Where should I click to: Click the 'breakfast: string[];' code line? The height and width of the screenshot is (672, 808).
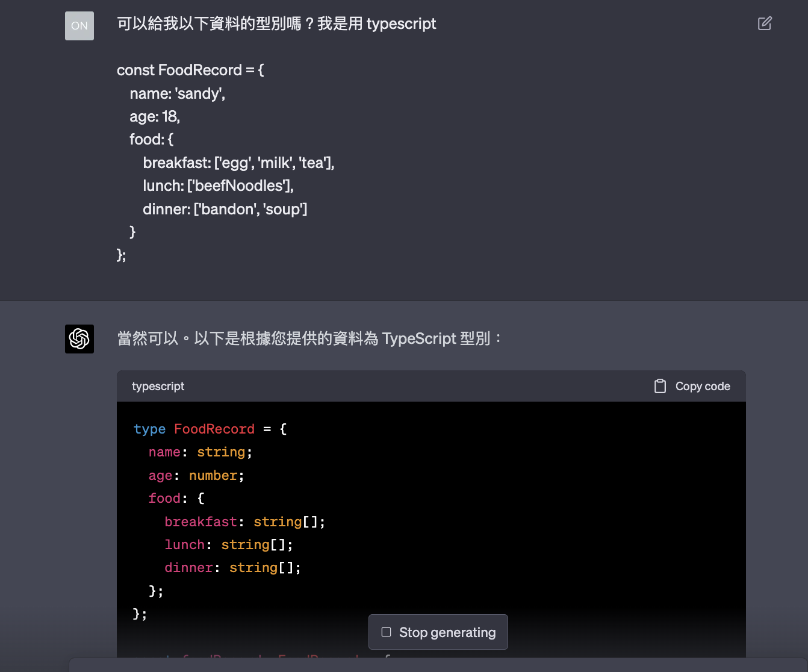pyautogui.click(x=244, y=522)
